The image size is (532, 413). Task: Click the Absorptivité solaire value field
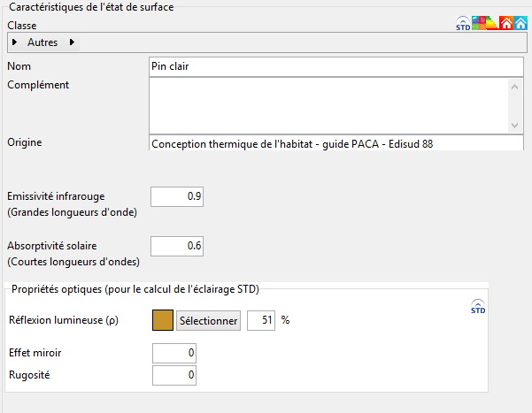coord(177,246)
